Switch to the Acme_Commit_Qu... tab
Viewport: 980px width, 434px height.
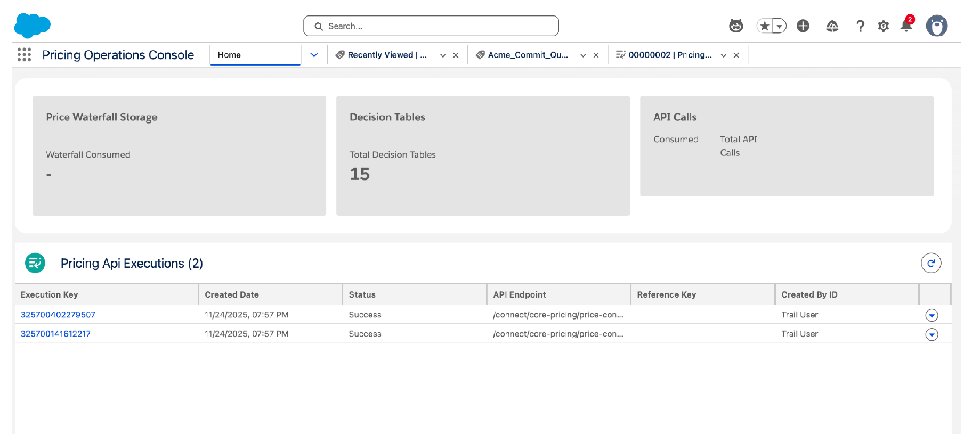527,55
